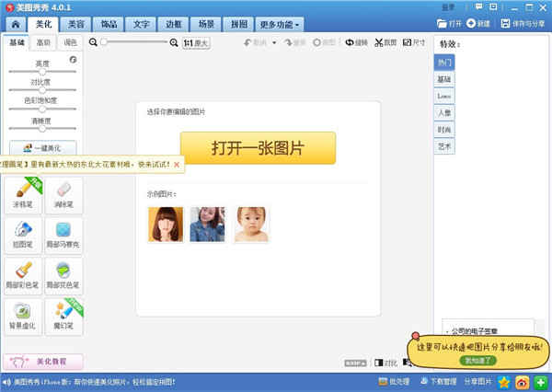Switch to the 饰品 tab

tap(109, 24)
